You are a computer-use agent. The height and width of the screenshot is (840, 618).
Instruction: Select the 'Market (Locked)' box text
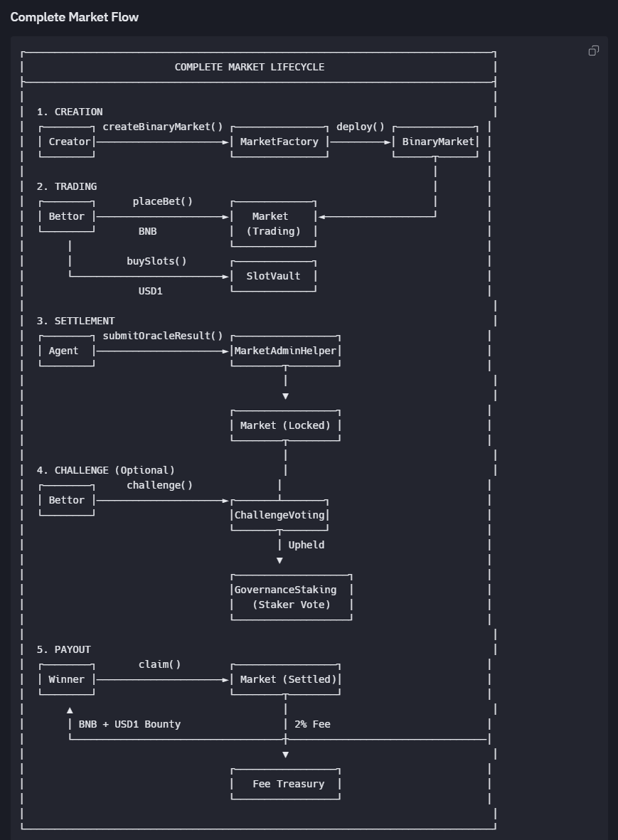[285, 425]
